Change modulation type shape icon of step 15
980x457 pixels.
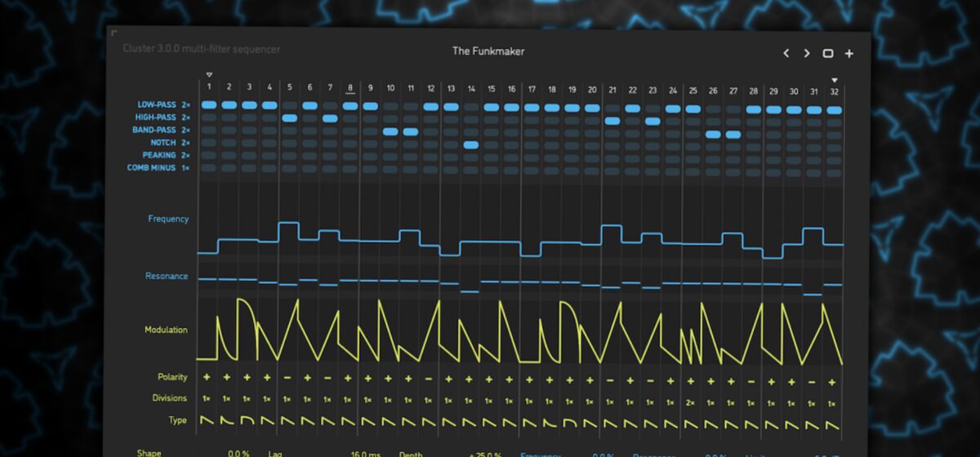pyautogui.click(x=488, y=422)
